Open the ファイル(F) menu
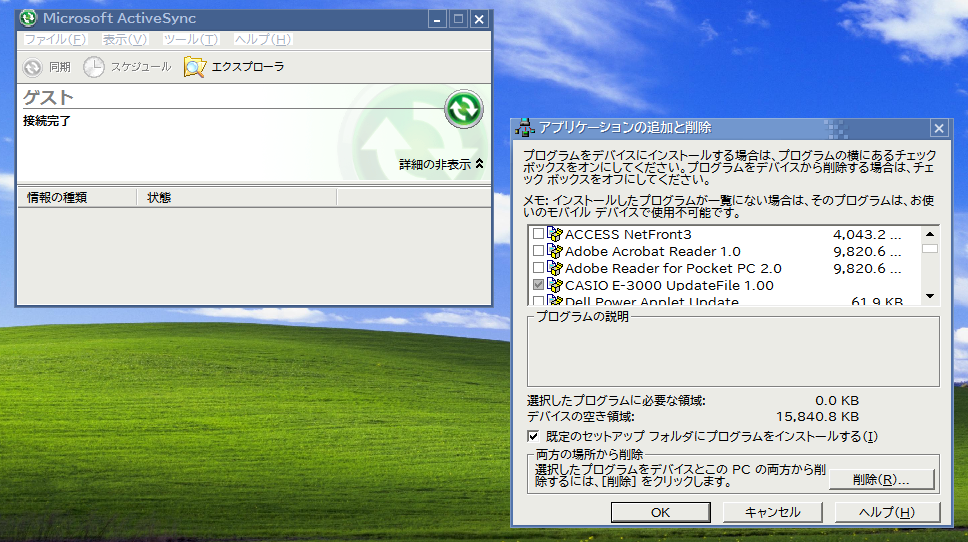Image resolution: width=968 pixels, height=542 pixels. (55, 40)
